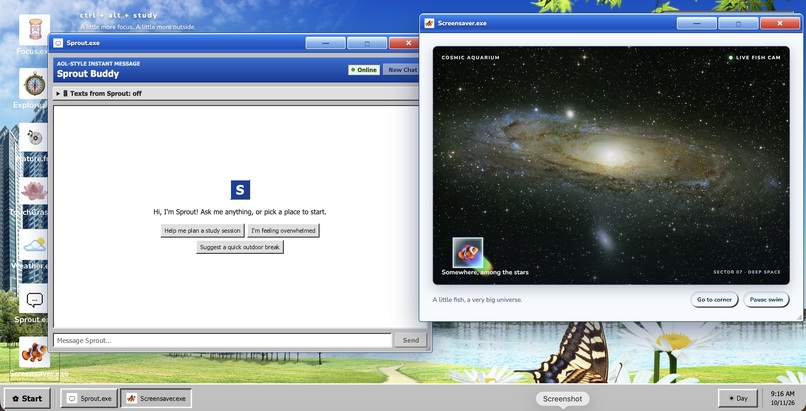
Task: Click Go to corner in Screensaver window
Action: coord(714,300)
